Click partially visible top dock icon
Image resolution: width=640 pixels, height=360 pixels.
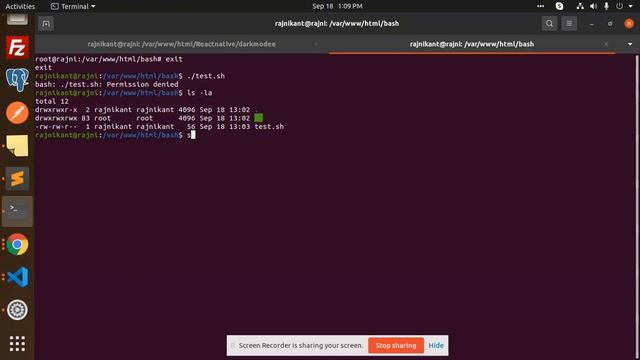(x=17, y=19)
